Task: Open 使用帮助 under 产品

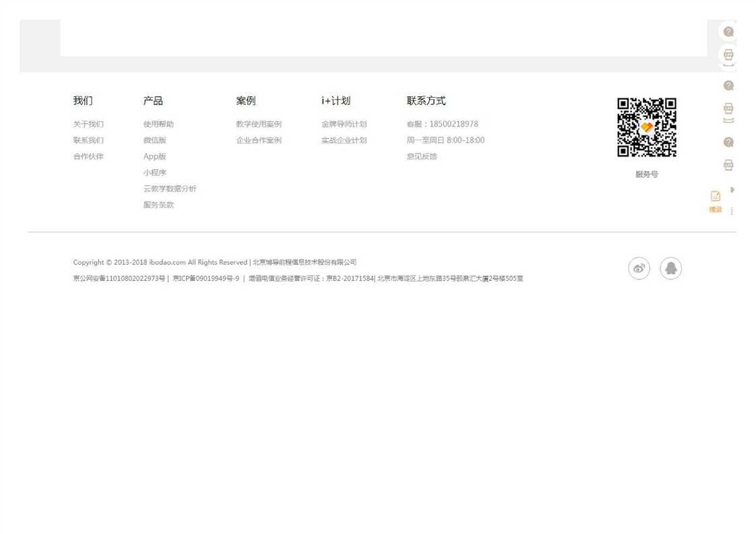Action: coord(158,125)
